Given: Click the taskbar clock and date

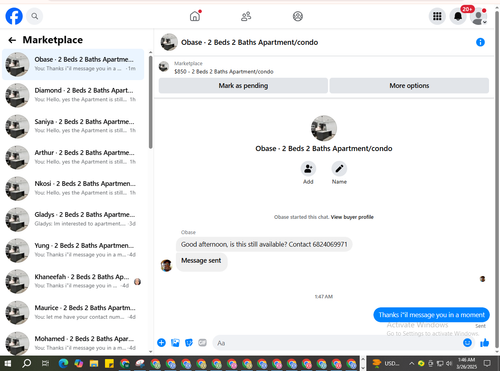Looking at the screenshot, I should pyautogui.click(x=466, y=363).
